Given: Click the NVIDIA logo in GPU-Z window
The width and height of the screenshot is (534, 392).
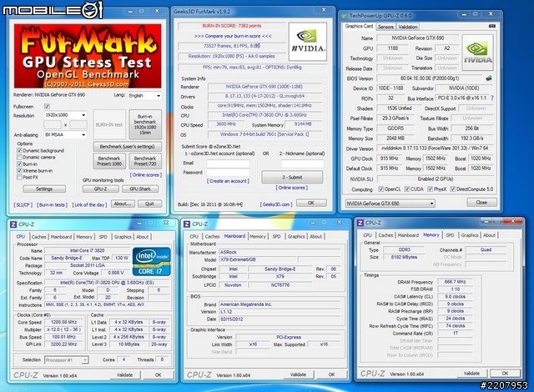Looking at the screenshot, I should point(477,53).
